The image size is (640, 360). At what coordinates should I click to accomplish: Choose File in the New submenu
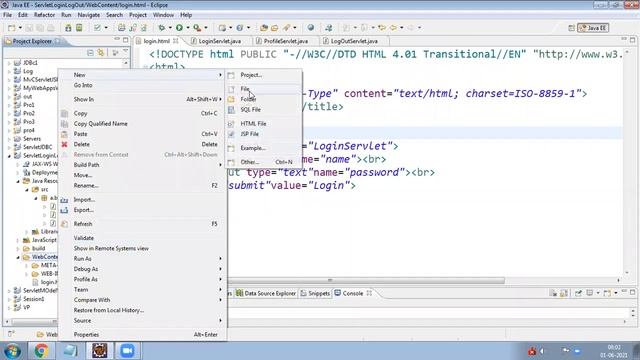pos(263,89)
